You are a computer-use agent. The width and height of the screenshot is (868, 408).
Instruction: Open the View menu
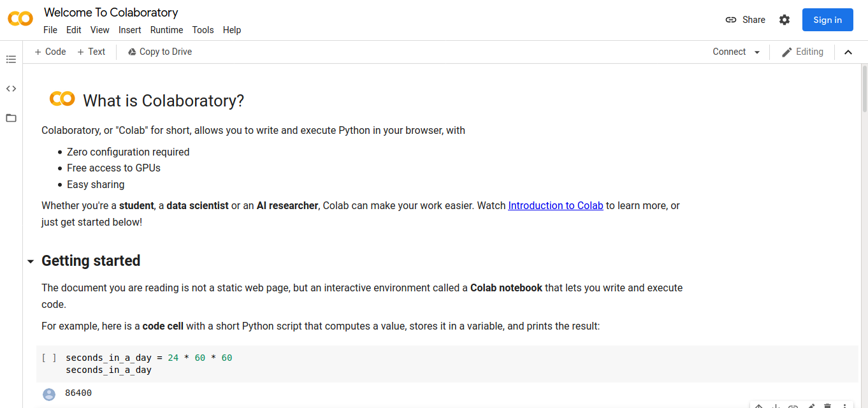pos(100,30)
